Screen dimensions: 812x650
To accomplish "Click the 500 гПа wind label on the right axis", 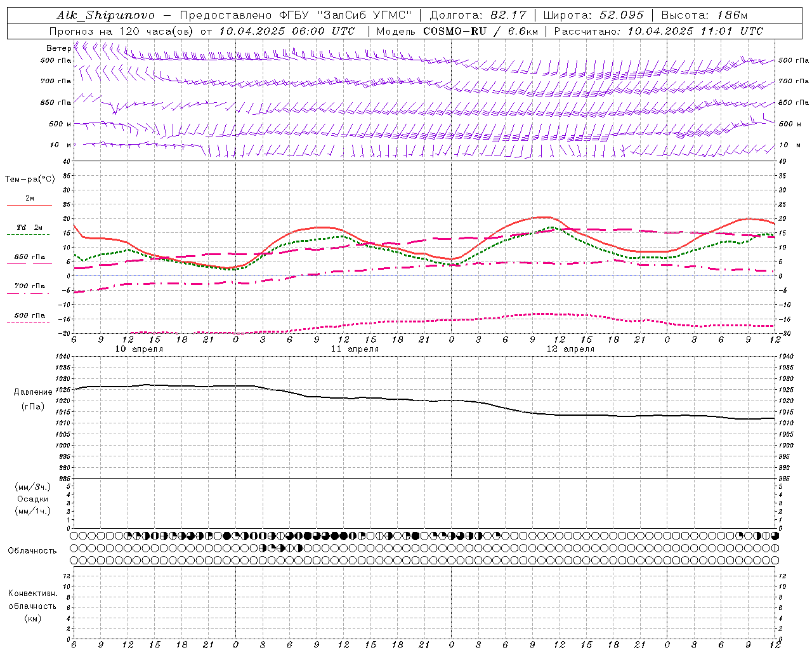I will 794,60.
